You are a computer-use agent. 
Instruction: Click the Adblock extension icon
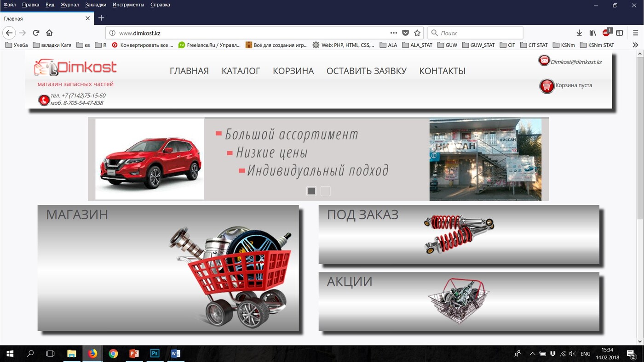pyautogui.click(x=606, y=33)
